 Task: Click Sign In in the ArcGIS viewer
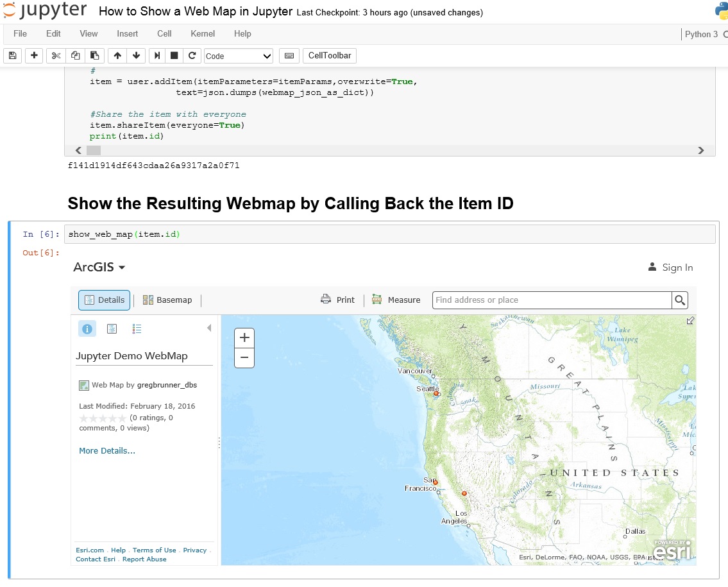pos(670,267)
